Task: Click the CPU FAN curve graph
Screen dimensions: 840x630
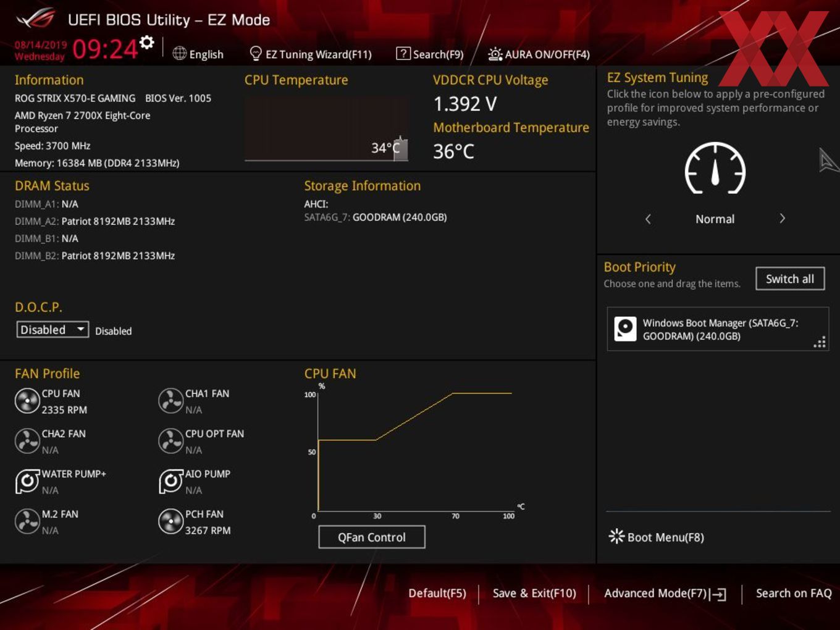Action: [414, 451]
